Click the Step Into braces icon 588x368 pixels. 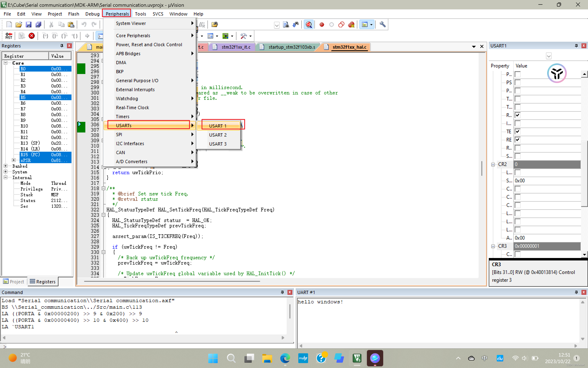coord(45,36)
